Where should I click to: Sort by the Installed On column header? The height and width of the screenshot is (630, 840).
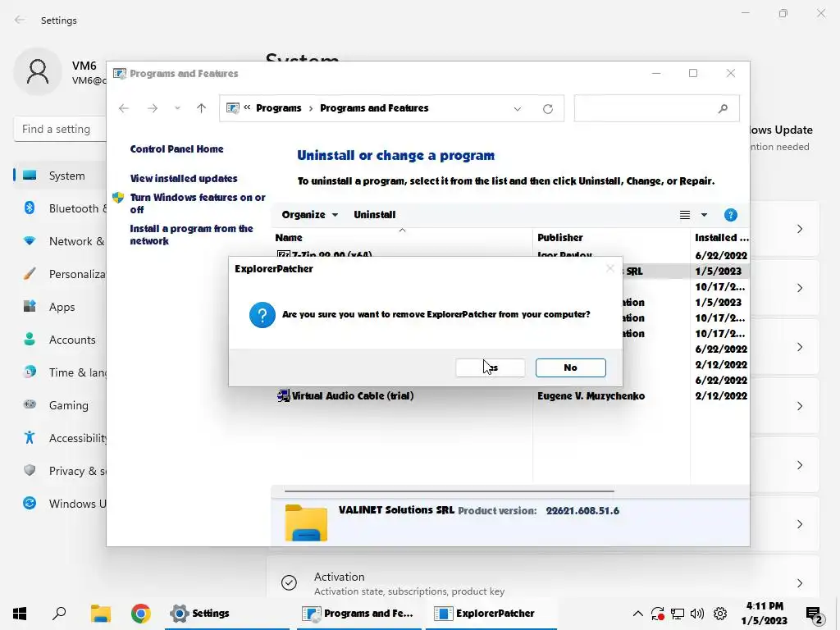[720, 237]
